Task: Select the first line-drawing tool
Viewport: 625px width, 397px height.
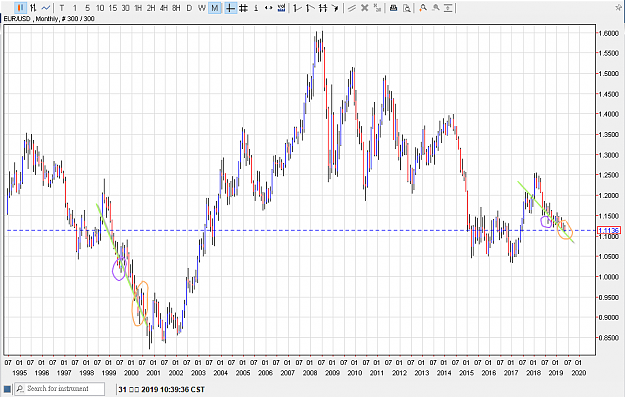Action: [297, 8]
